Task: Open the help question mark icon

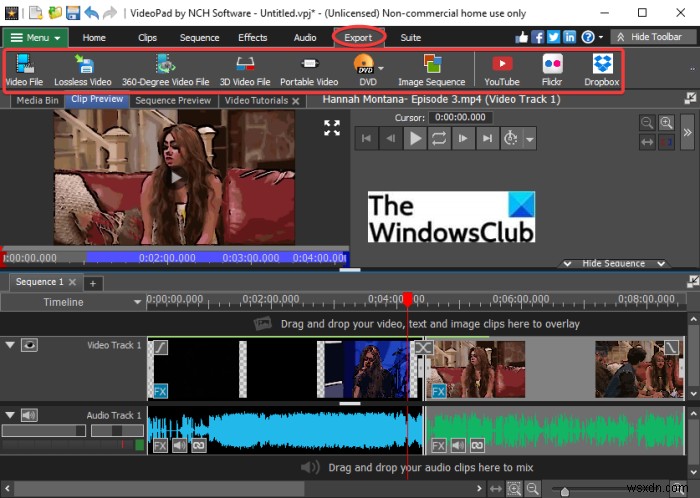Action: (x=588, y=37)
